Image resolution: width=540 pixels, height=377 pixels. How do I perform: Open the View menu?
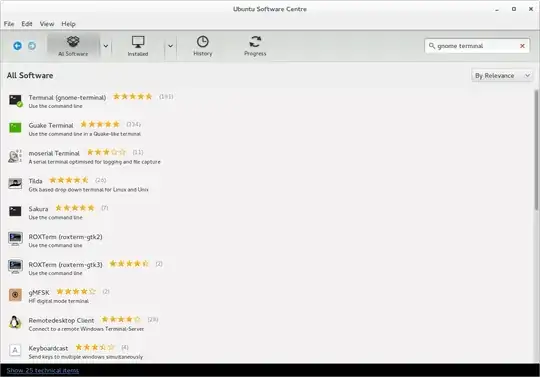pyautogui.click(x=47, y=24)
